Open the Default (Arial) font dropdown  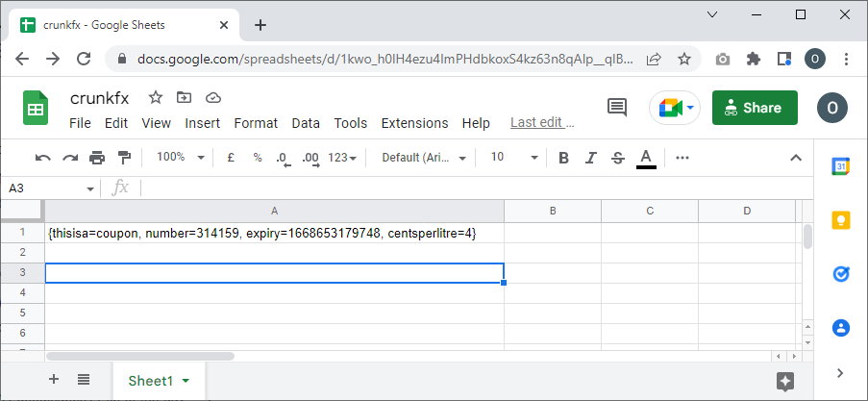(x=424, y=158)
